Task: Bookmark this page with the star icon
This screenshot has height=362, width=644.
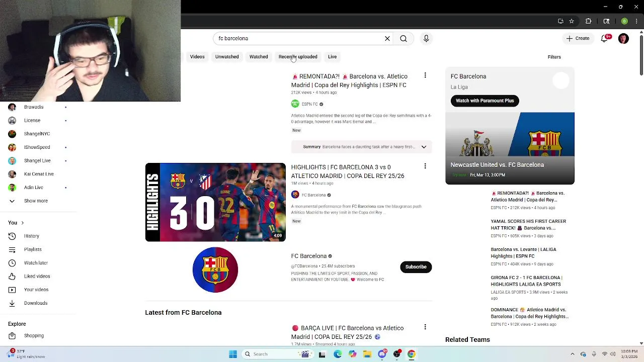Action: [572, 21]
